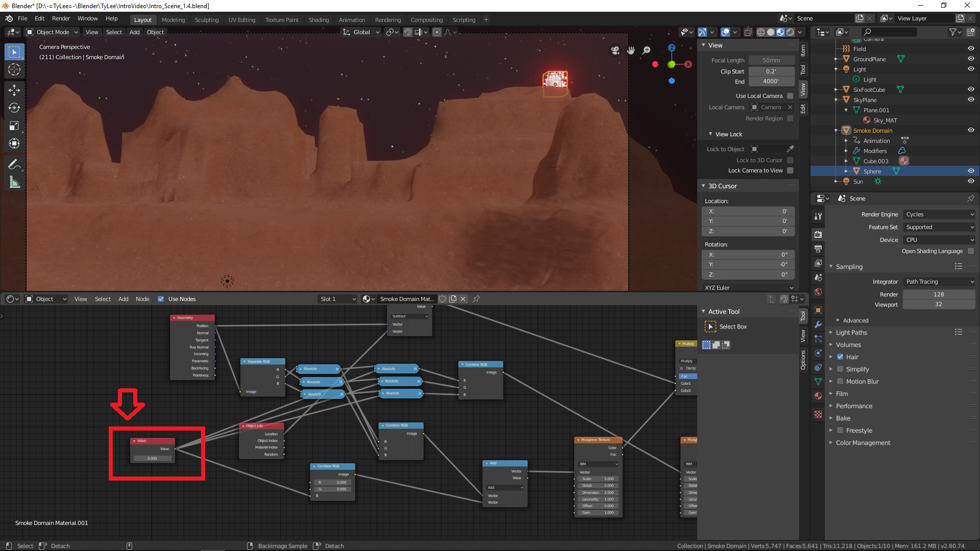The height and width of the screenshot is (551, 980).
Task: Click the Viewport samples field showing 32
Action: pos(939,305)
